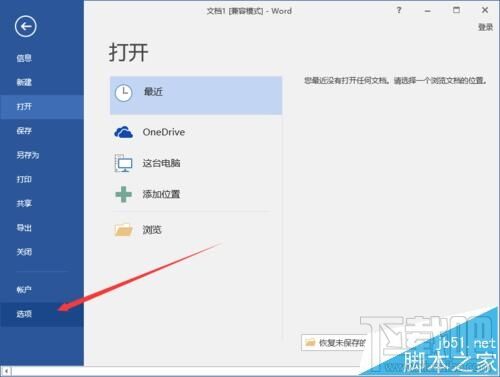Click the folder icon for 浏览
The height and width of the screenshot is (377, 500).
point(124,230)
